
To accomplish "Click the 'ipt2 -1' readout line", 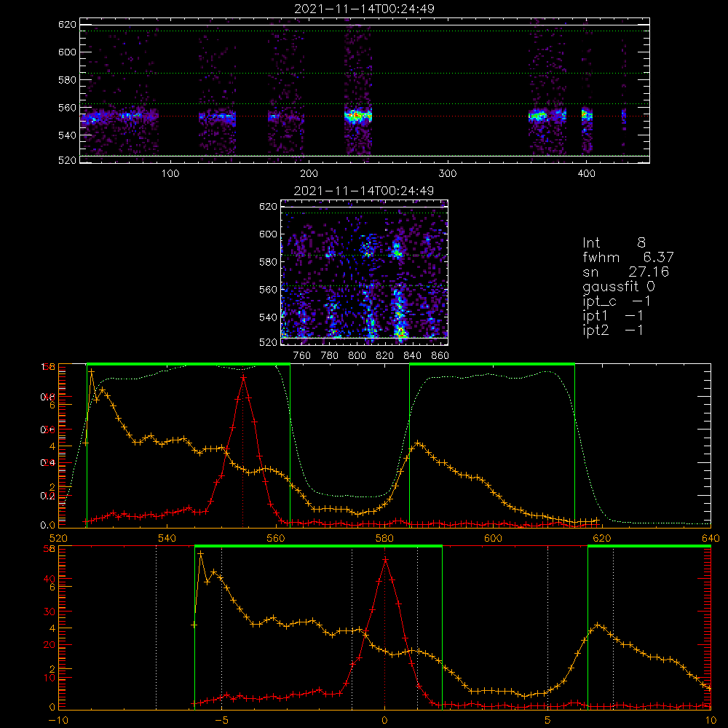I will pyautogui.click(x=613, y=330).
